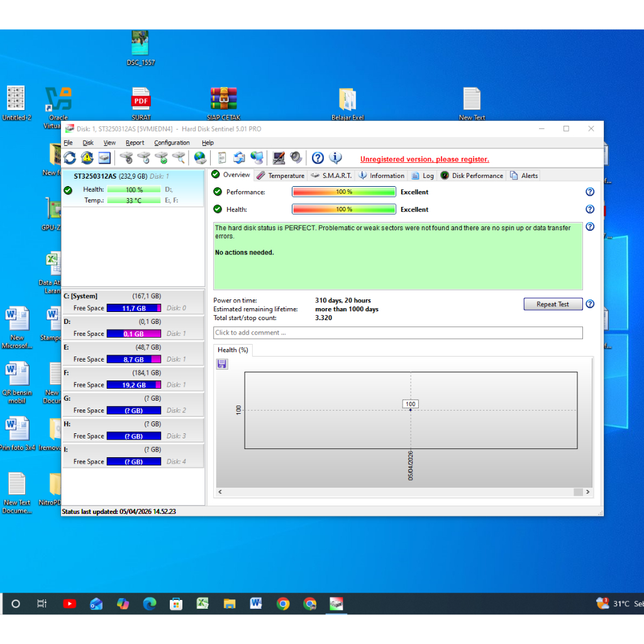Click the C: free space bar 11,7 GB

[134, 308]
